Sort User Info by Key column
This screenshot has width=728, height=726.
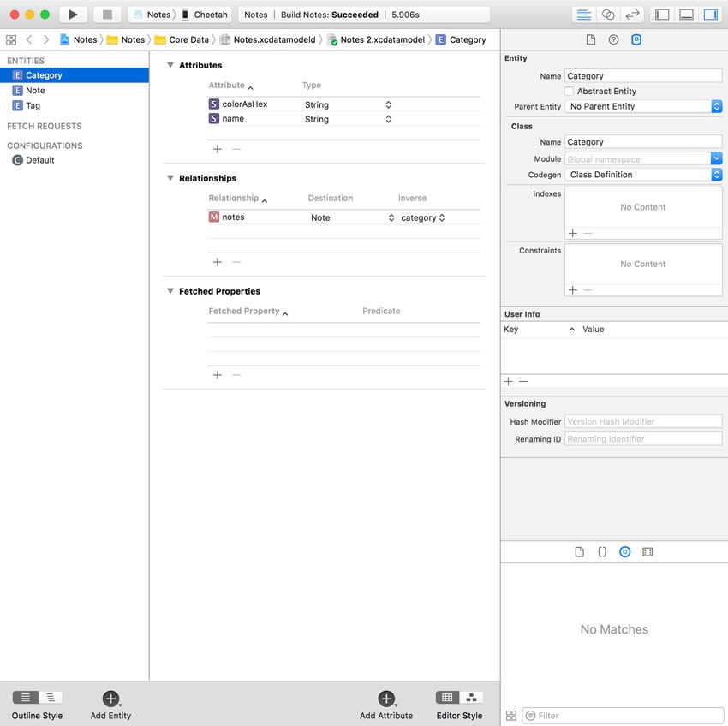(x=539, y=329)
